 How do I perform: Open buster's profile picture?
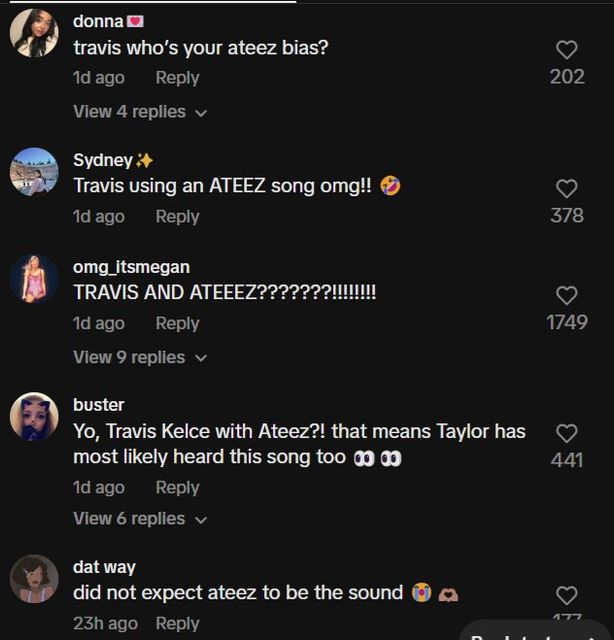34,416
